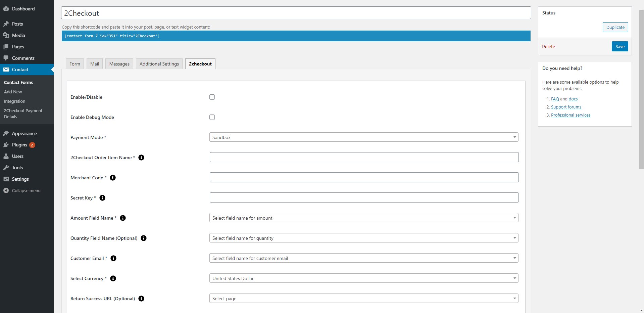The width and height of the screenshot is (644, 313).
Task: Open the Support forums link
Action: 566,107
